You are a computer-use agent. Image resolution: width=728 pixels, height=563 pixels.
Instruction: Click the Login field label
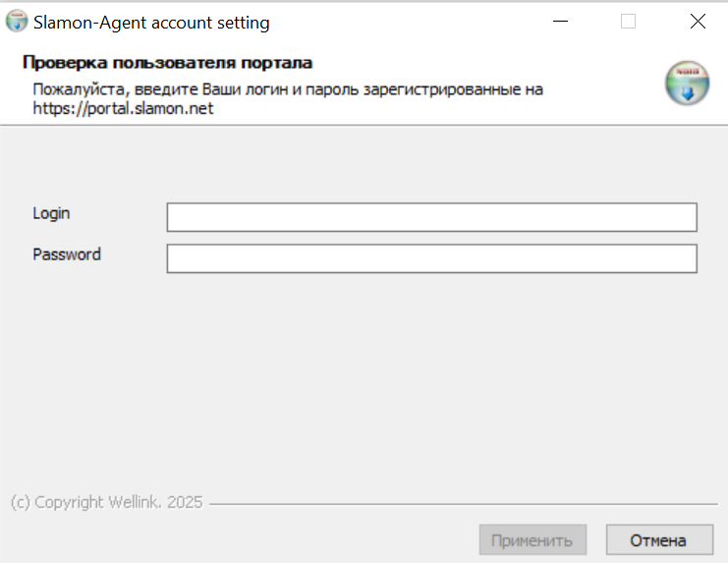coord(51,213)
